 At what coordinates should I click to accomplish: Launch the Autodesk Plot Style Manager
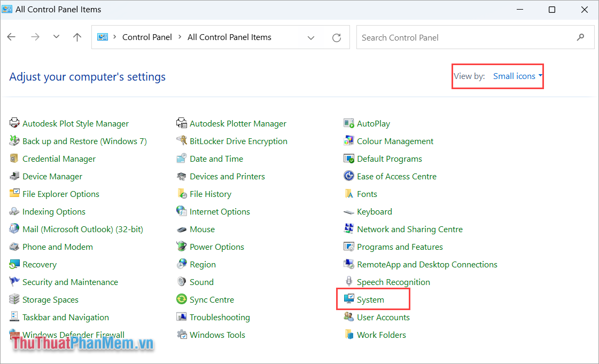pyautogui.click(x=75, y=123)
